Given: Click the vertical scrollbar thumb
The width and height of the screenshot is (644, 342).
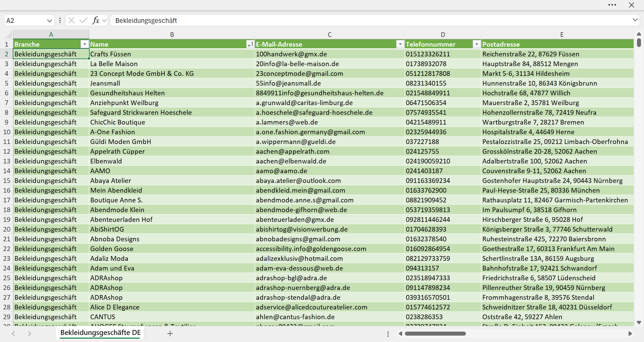Looking at the screenshot, I should pyautogui.click(x=639, y=43).
